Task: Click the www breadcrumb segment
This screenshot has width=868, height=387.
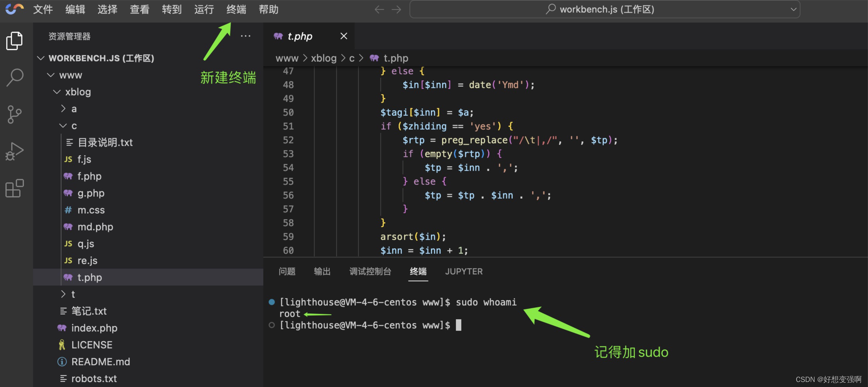Action: [287, 58]
